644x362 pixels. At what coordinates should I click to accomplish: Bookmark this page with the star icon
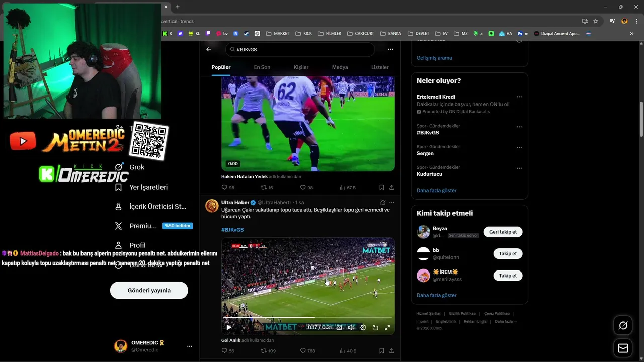click(x=596, y=21)
